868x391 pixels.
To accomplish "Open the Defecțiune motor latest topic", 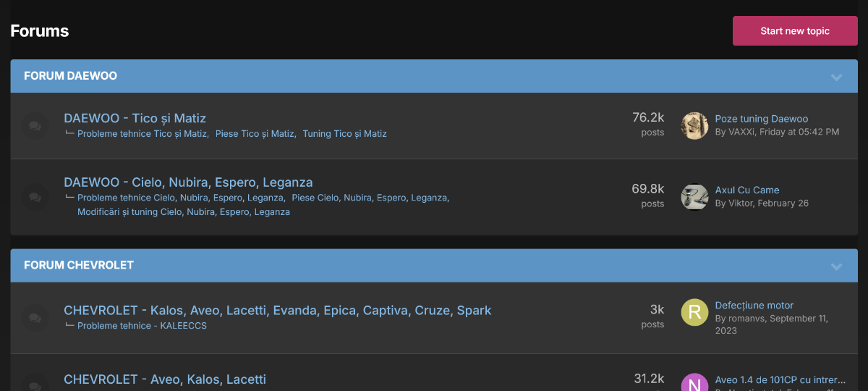I will 754,306.
